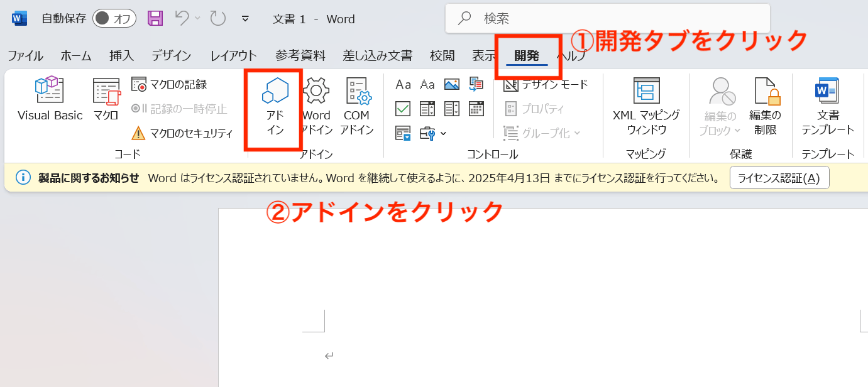Open the Undo dropdown arrow
The image size is (868, 387).
pos(195,18)
